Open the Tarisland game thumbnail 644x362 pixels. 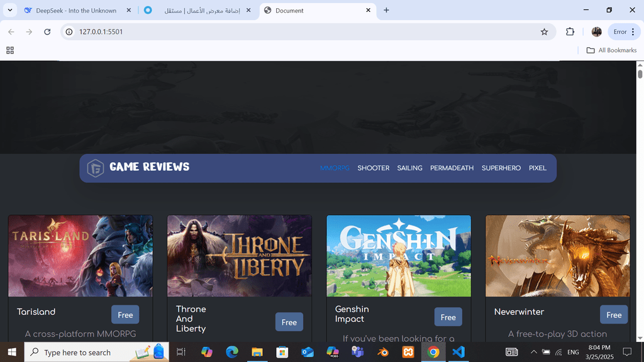[x=80, y=256]
